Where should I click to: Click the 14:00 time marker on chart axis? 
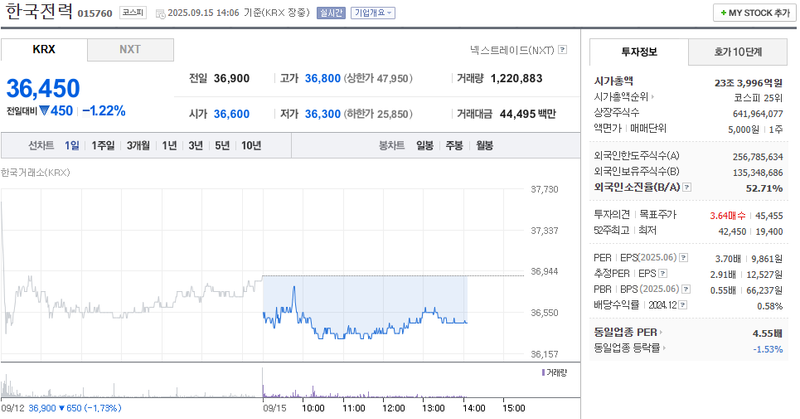pos(474,408)
